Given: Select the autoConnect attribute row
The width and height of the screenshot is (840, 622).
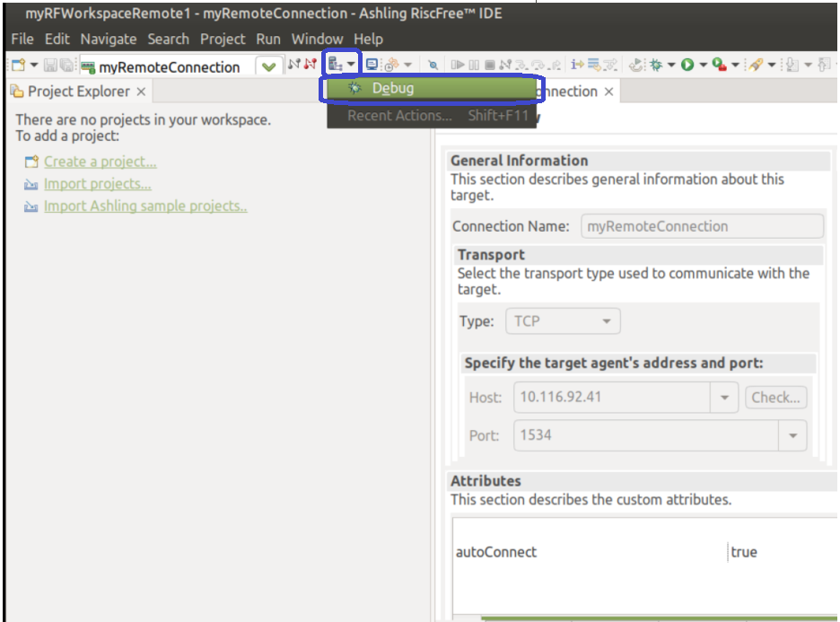Looking at the screenshot, I should pos(645,552).
